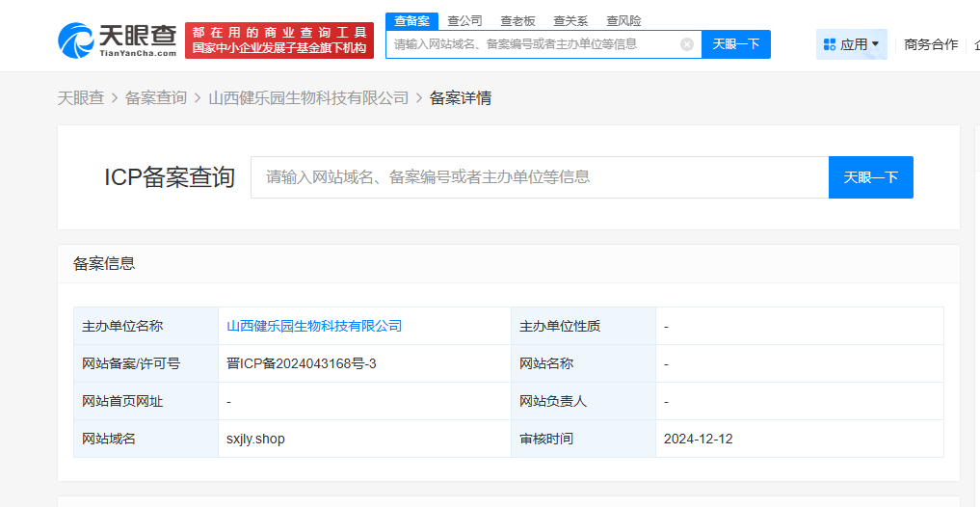Click the 审核时间 label cell
This screenshot has height=507, width=980.
[x=583, y=439]
